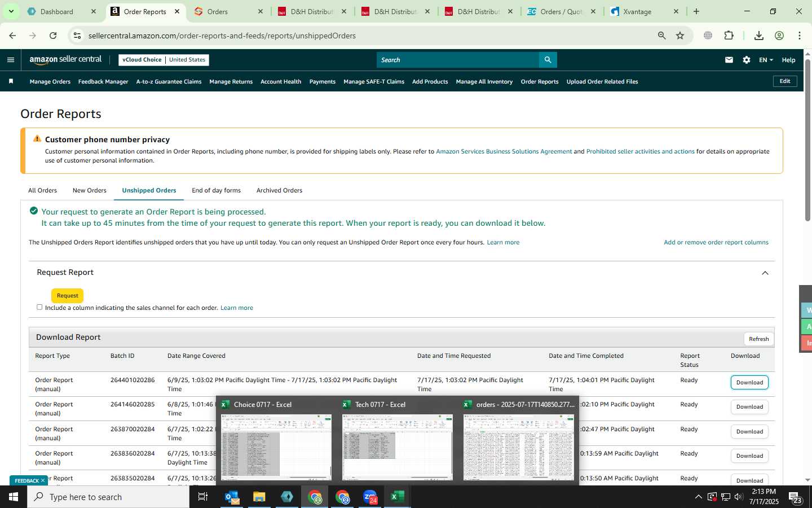Viewport: 812px width, 508px height.
Task: Download report batch 264401020286
Action: coord(749,382)
